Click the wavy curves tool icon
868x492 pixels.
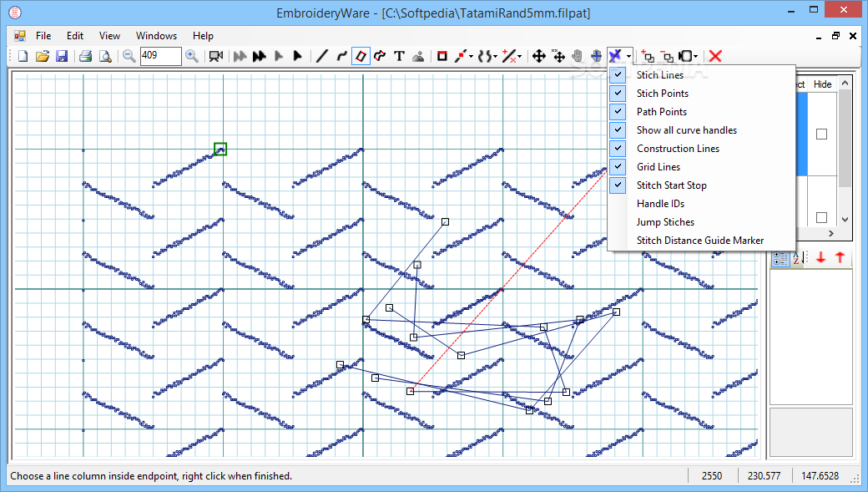click(484, 56)
